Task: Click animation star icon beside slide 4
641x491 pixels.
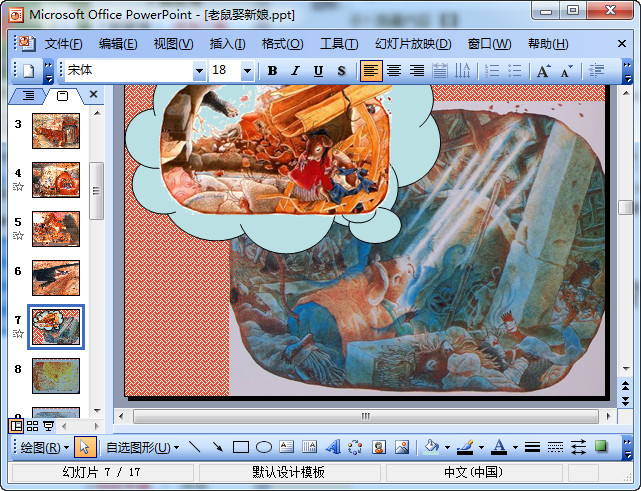Action: pos(18,187)
